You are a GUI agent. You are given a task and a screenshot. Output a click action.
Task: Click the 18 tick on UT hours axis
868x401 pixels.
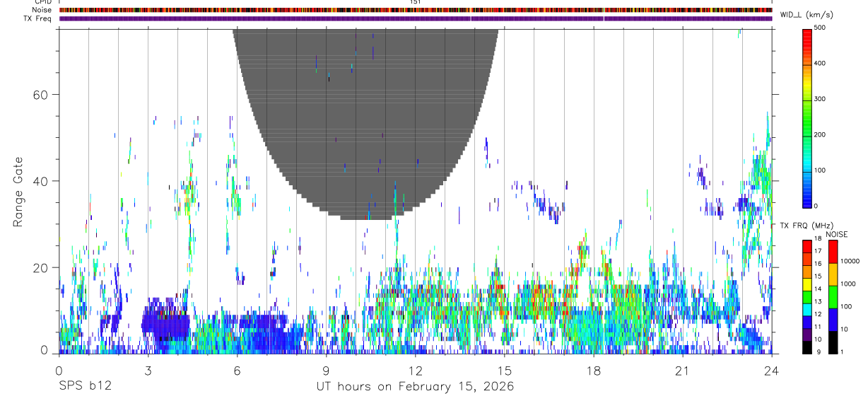coord(593,371)
